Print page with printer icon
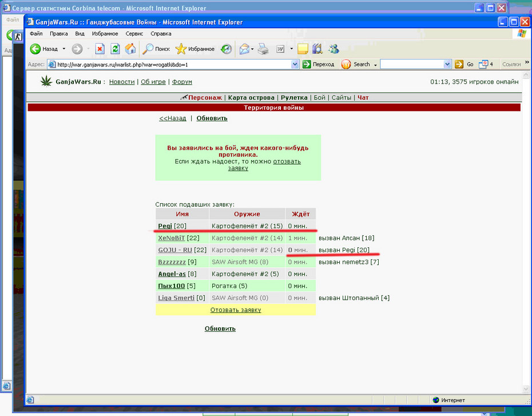 pos(263,49)
